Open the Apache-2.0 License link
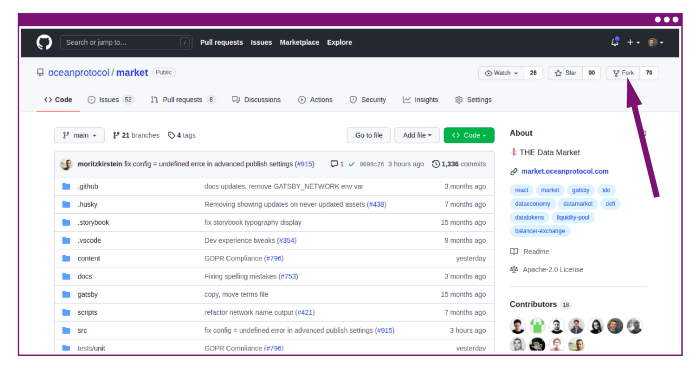700x368 pixels. click(x=547, y=269)
